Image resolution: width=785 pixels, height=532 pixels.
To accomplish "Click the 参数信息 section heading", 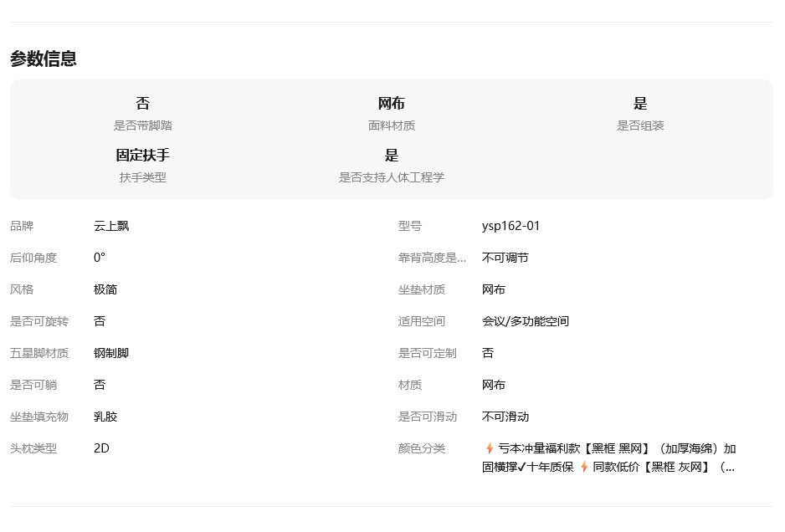I will coord(44,59).
